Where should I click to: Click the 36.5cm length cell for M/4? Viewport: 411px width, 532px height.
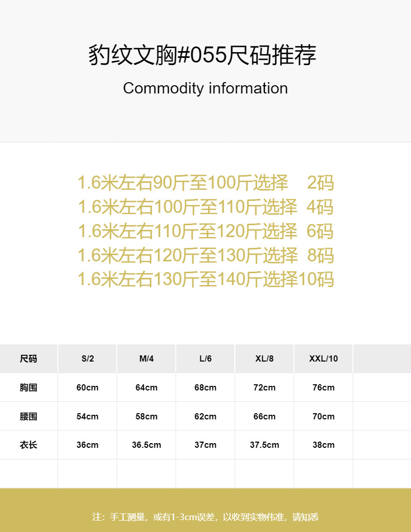[146, 445]
